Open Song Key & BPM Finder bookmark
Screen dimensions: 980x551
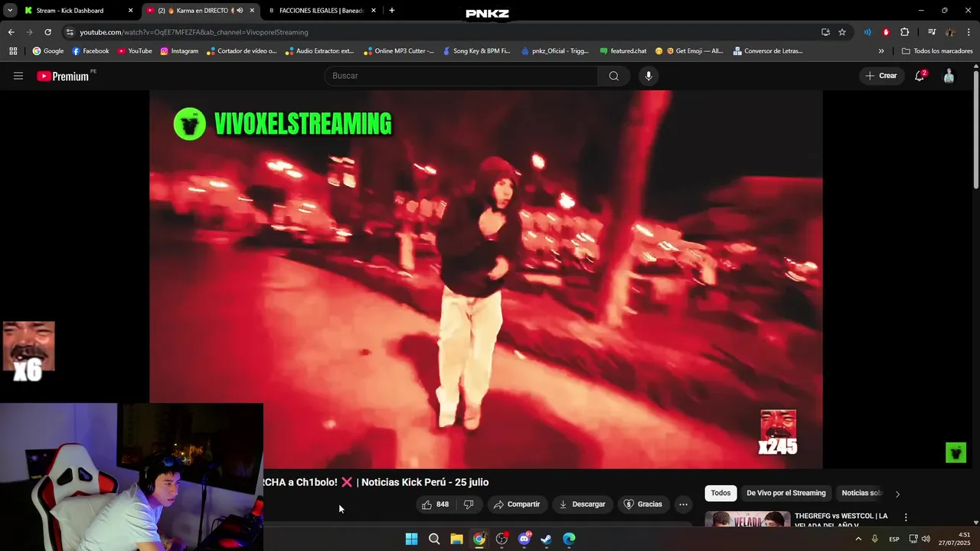[476, 51]
